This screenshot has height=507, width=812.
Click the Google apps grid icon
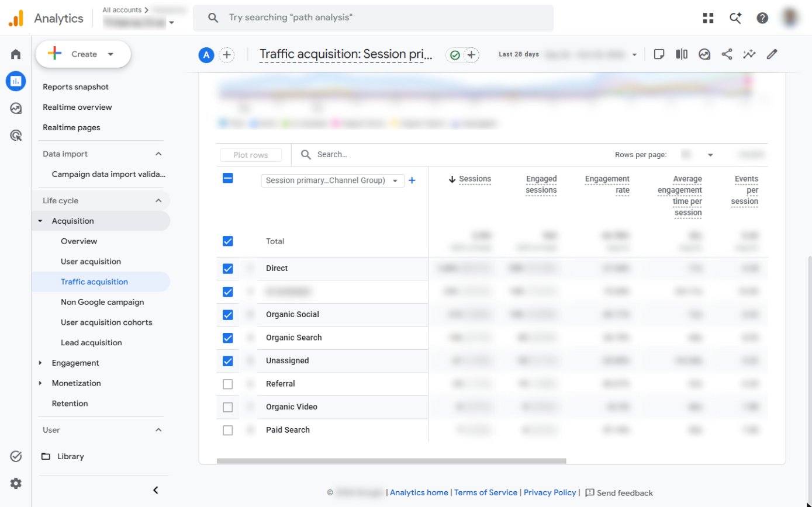[x=709, y=18]
